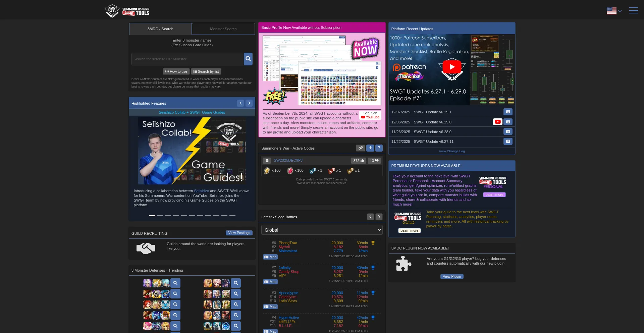Open the View Change Log link
The width and height of the screenshot is (644, 333).
point(451,151)
